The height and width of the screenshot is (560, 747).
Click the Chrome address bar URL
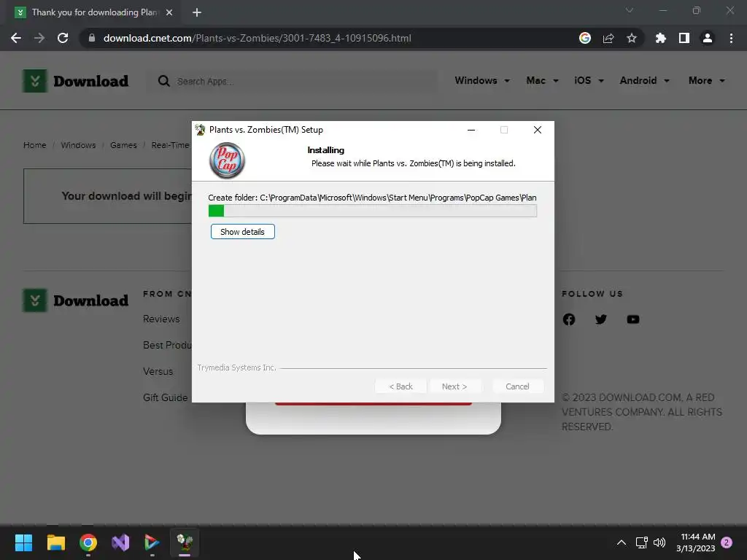[258, 38]
